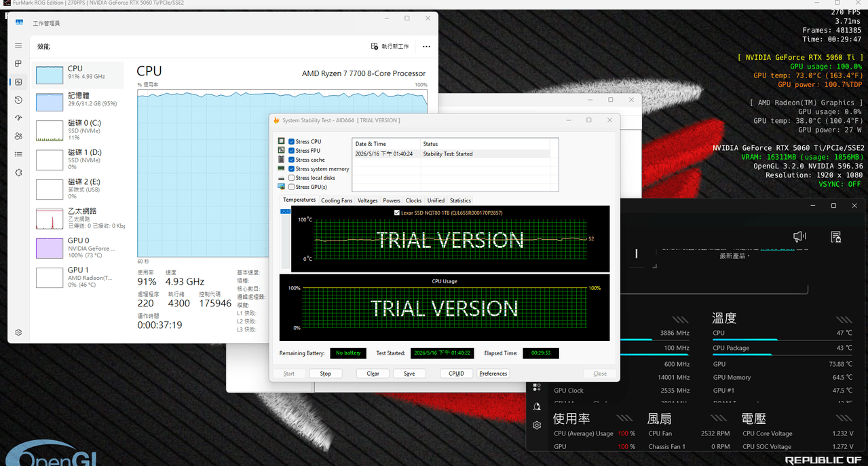Open Task Manager hamburger navigation menu

(19, 46)
